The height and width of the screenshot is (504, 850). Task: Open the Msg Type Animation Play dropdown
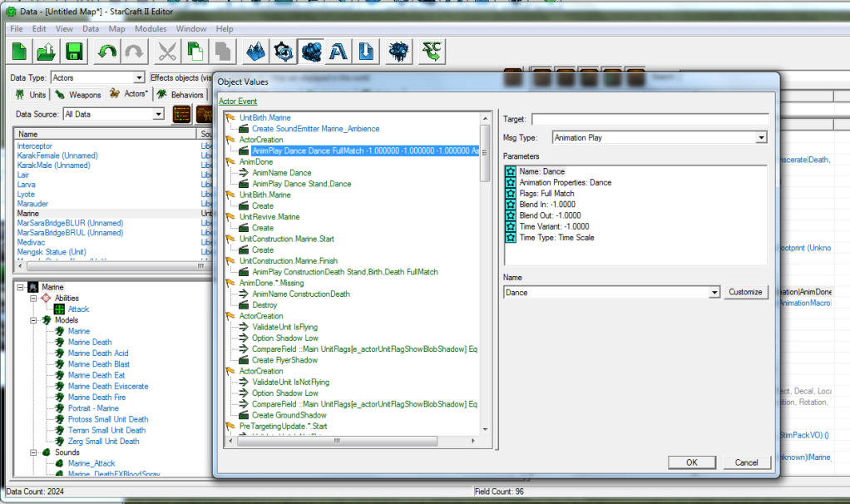[x=762, y=138]
